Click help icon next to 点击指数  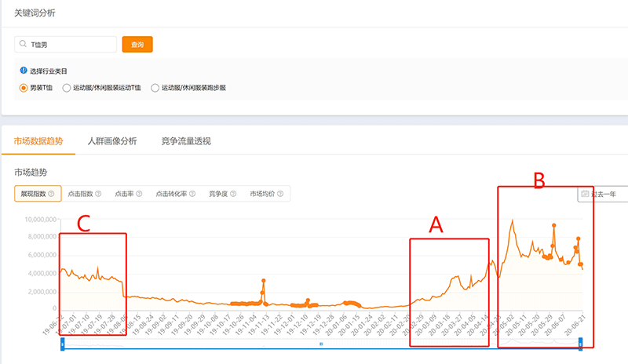(x=98, y=194)
